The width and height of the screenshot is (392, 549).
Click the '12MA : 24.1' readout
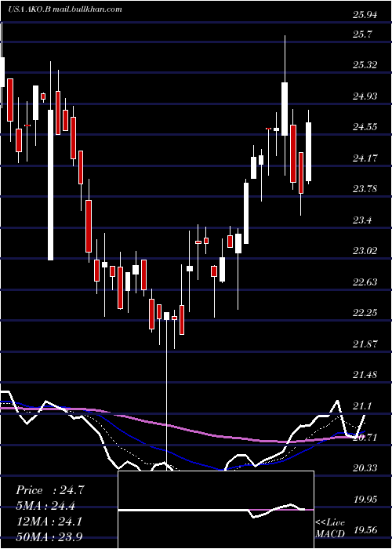49,521
